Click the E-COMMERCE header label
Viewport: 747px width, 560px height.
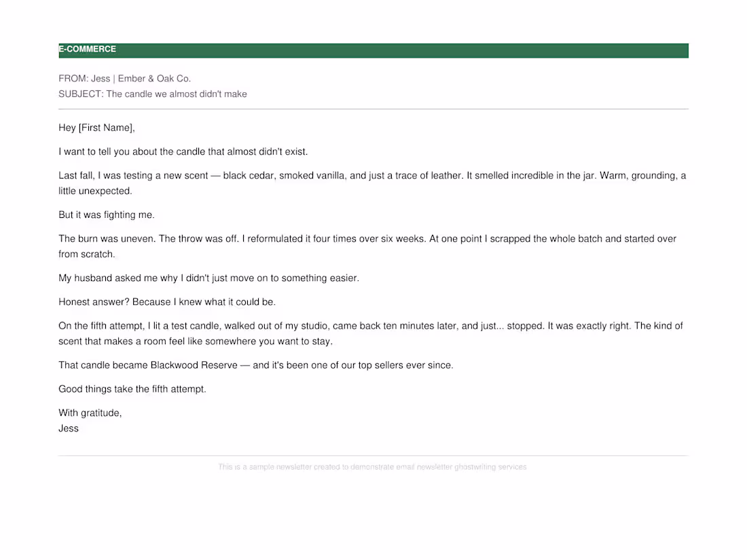(87, 49)
